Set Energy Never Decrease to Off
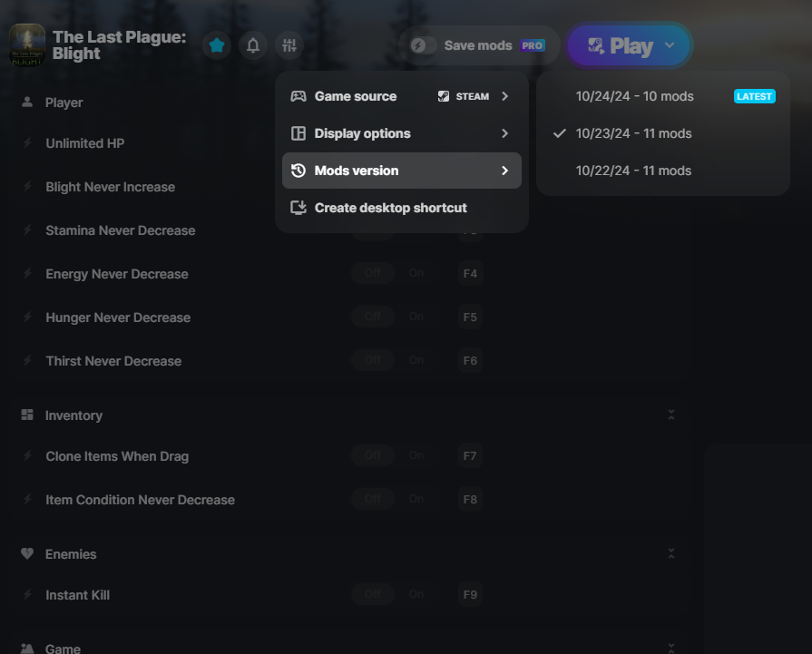Screen dimensions: 812x654 (373, 273)
